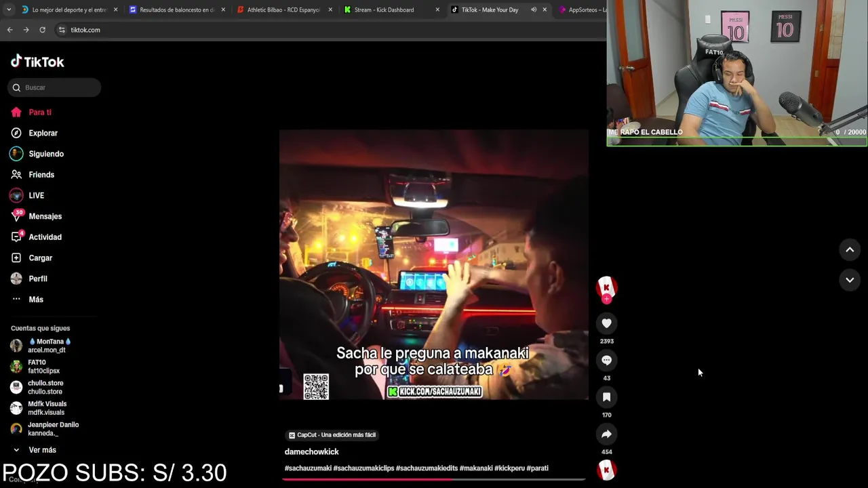868x488 pixels.
Task: Open #sachauzumakiclips hashtag
Action: point(363,468)
